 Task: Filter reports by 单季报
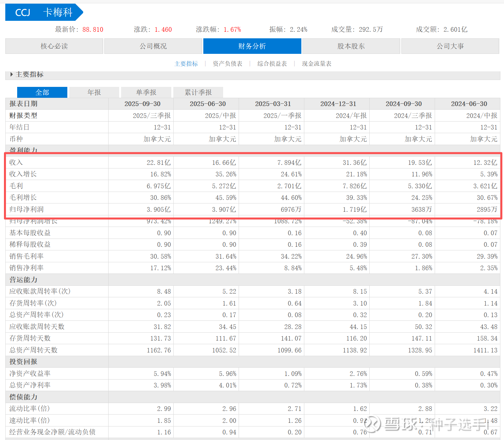[146, 92]
